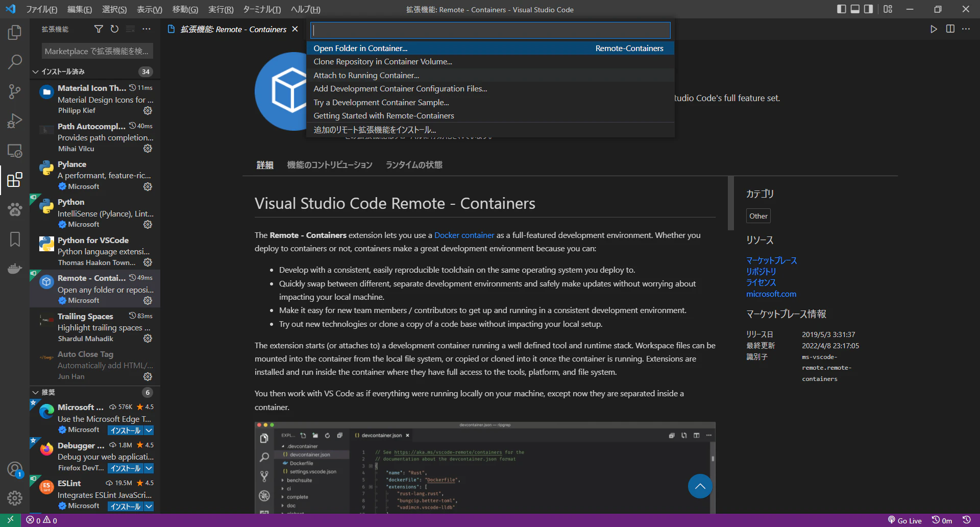Open the Source Control view

click(15, 92)
